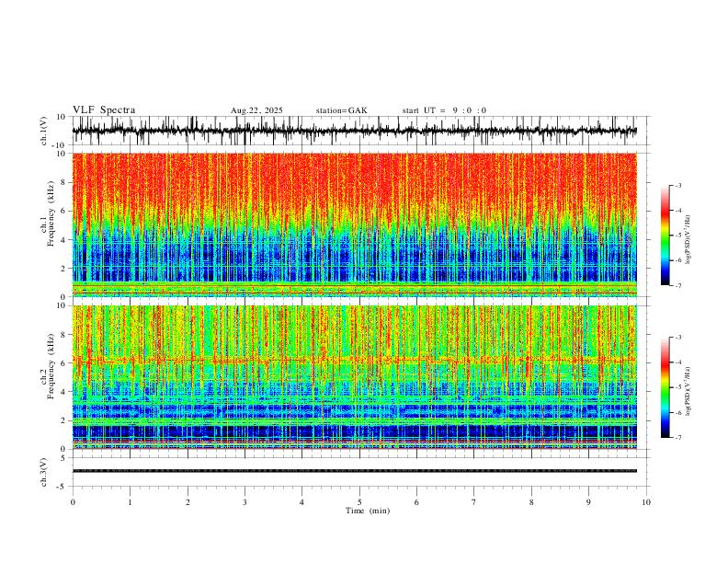Click the ch.2 spectrogram 6 kHz horizontal line
Screen dimensions: 728x563
click(354, 360)
